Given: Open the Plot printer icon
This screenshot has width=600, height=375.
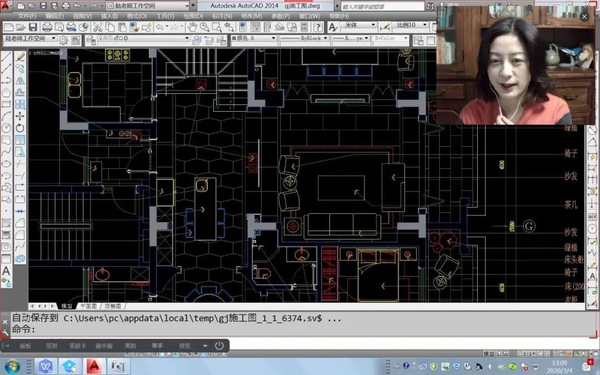Looking at the screenshot, I should click(47, 27).
